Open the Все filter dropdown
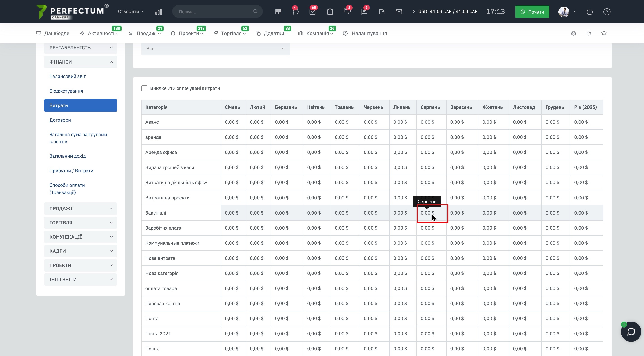Viewport: 644px width, 356px height. tap(215, 48)
